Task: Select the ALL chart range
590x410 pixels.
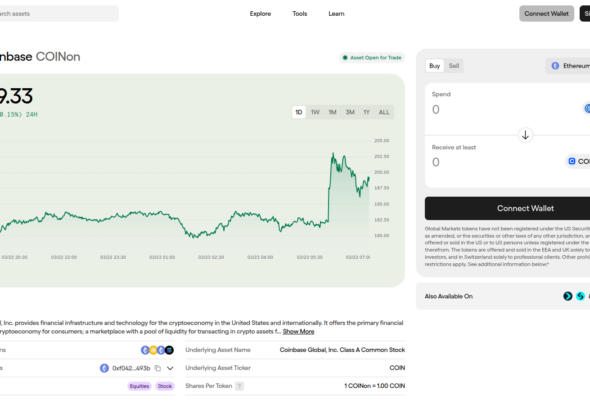Action: click(384, 112)
